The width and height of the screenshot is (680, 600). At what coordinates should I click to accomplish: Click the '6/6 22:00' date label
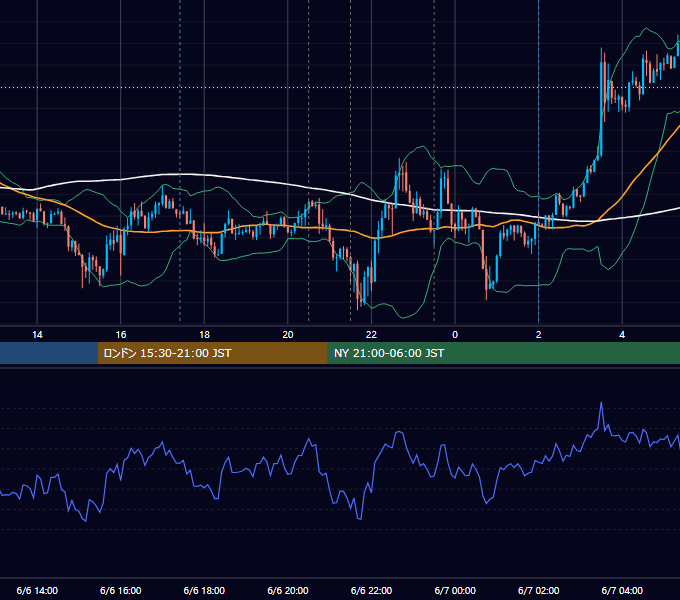(x=371, y=590)
